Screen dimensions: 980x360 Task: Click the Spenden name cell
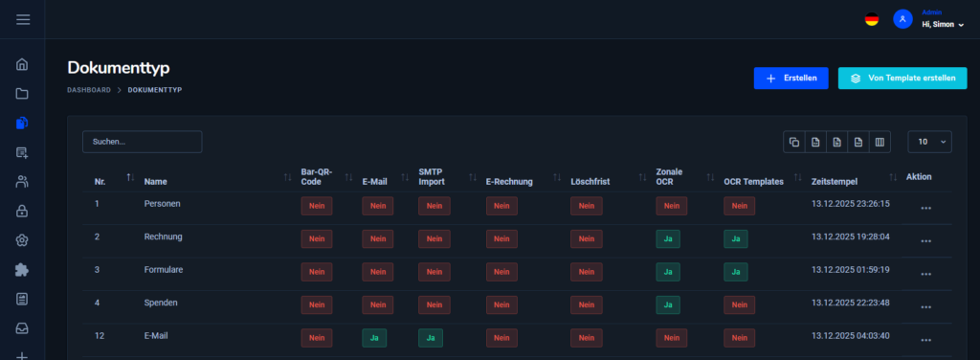[x=161, y=303]
